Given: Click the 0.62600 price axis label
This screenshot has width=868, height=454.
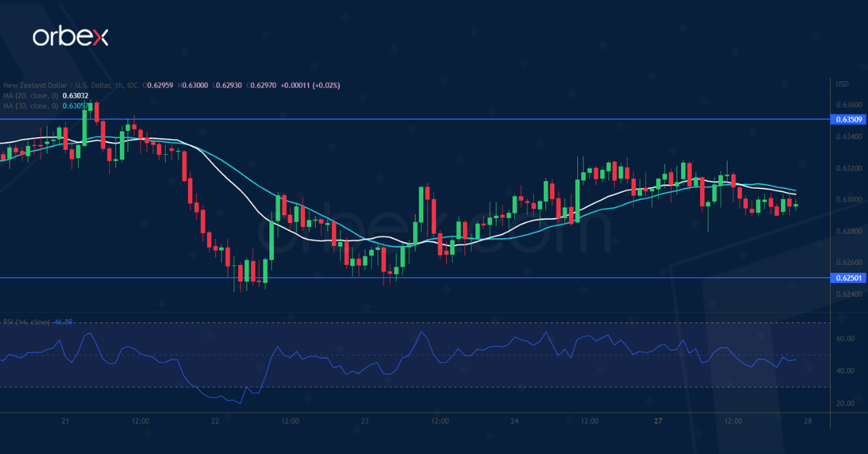Looking at the screenshot, I should coord(848,263).
